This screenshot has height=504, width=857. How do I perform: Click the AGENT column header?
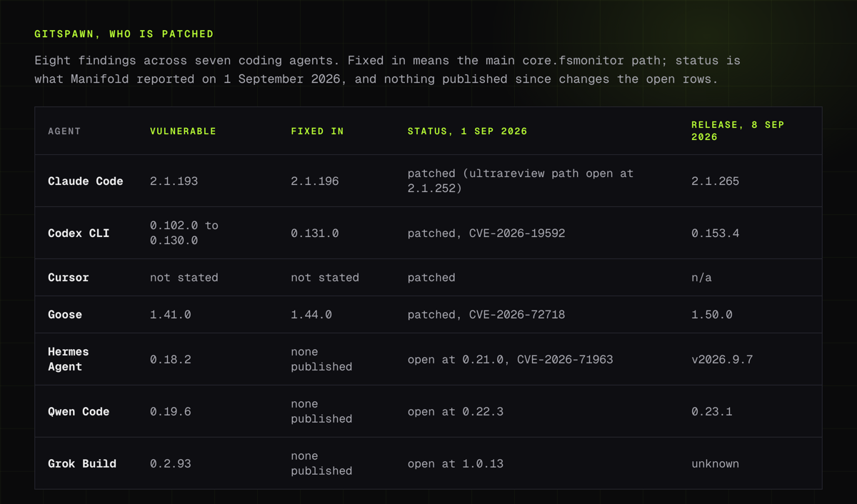point(64,131)
